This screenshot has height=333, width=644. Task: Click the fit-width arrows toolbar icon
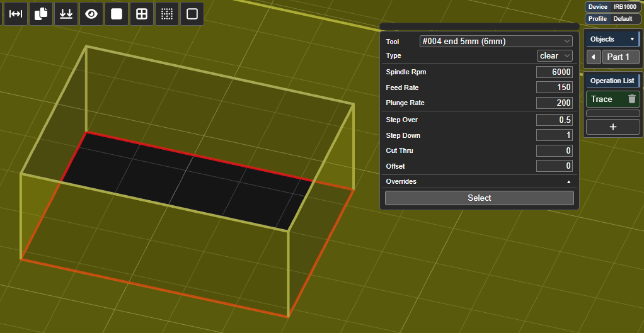[16, 14]
